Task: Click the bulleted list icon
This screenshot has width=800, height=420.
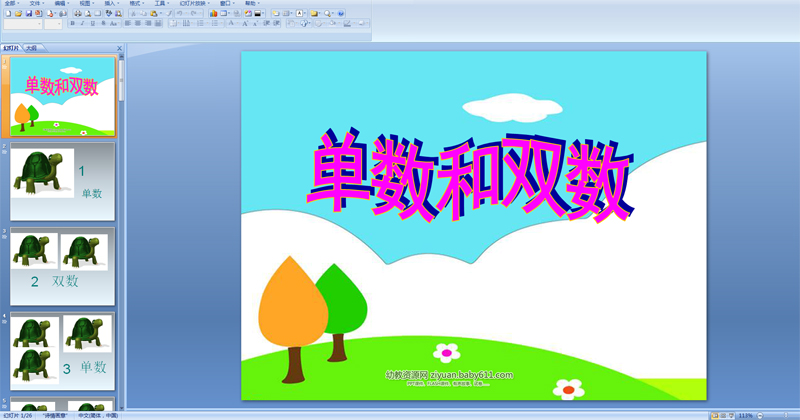Action: point(214,23)
